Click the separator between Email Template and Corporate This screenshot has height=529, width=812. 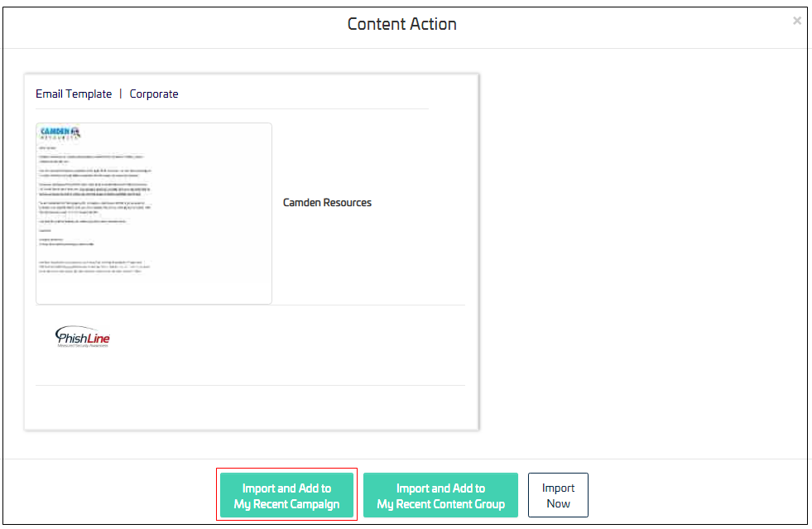[121, 94]
